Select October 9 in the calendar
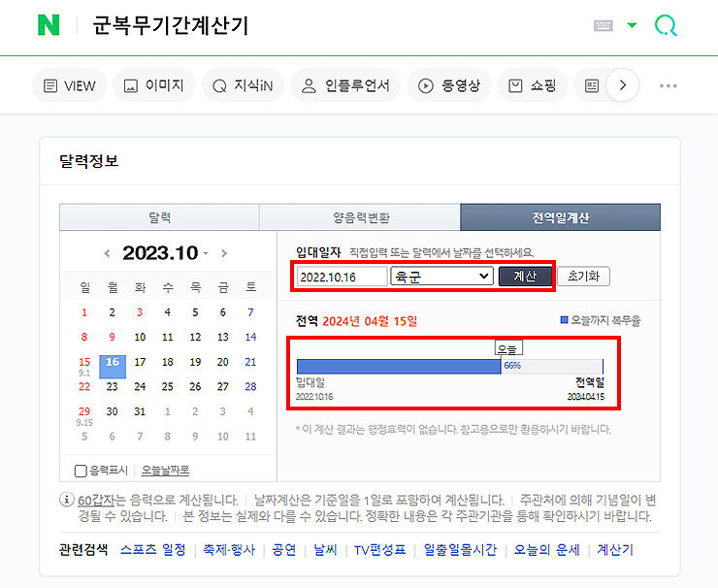This screenshot has height=588, width=718. (113, 338)
